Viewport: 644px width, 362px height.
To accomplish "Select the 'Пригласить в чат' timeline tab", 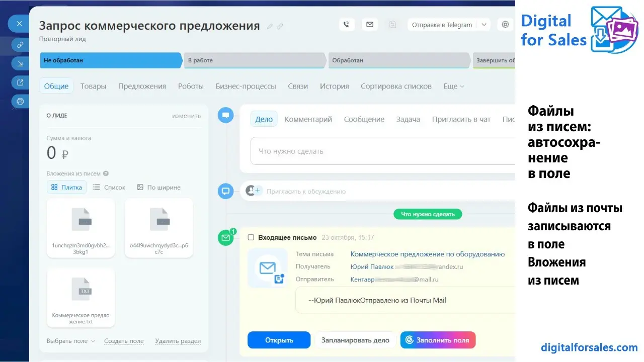I will point(461,119).
